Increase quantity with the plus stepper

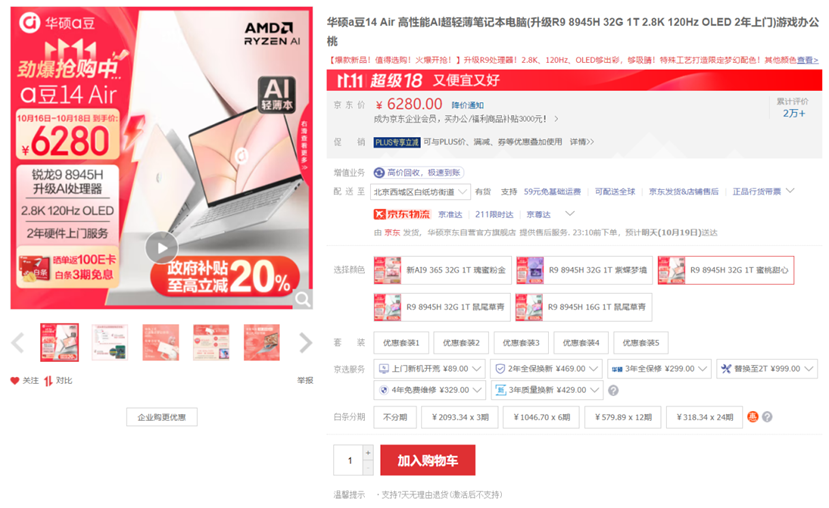point(368,452)
